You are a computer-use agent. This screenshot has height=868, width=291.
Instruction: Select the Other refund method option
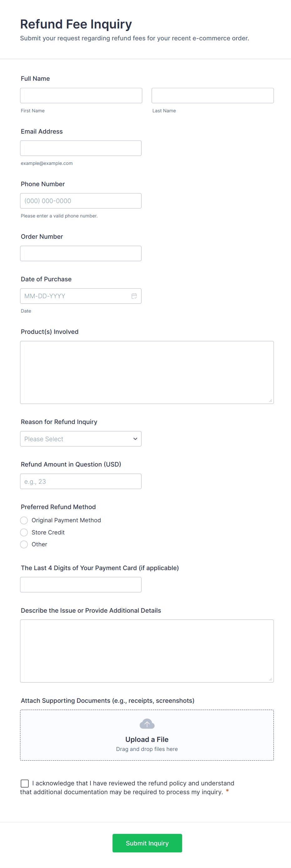coord(24,544)
